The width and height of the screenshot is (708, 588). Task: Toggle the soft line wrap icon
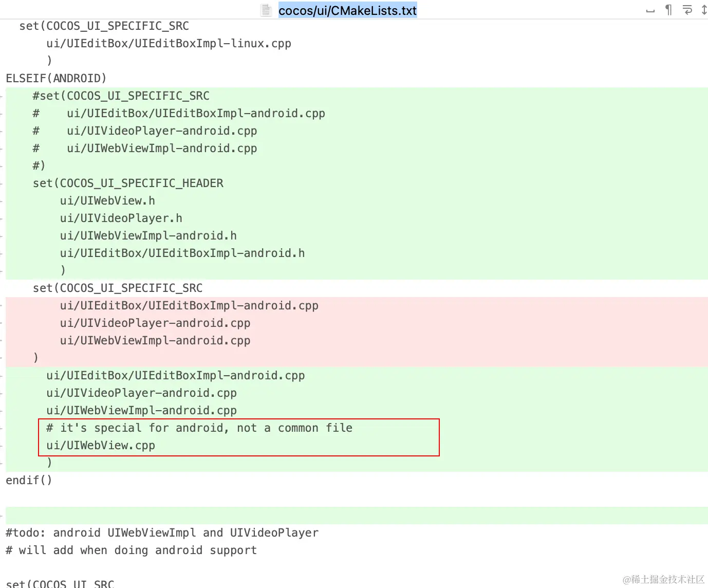coord(687,10)
